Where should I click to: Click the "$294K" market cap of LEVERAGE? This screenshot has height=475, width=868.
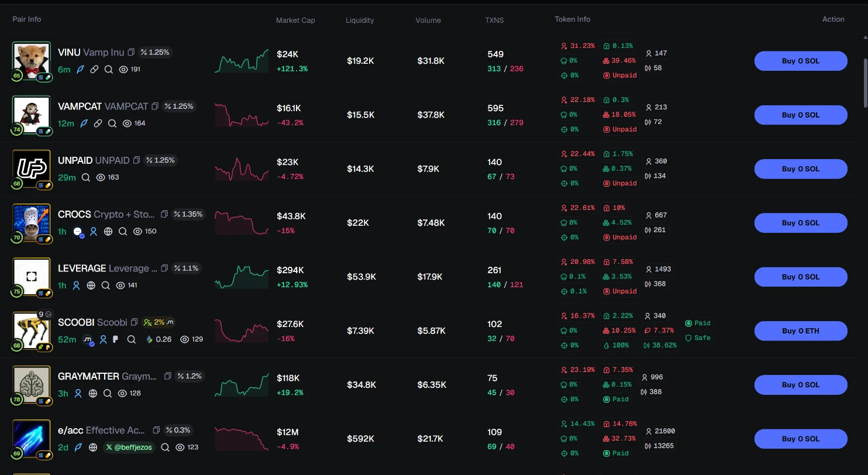(290, 270)
